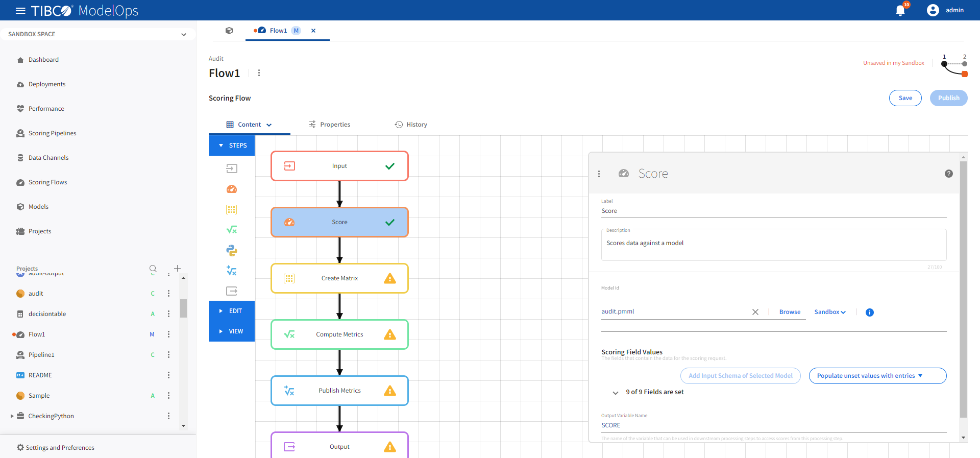
Task: Clear the audit.pmml model field
Action: (x=755, y=312)
